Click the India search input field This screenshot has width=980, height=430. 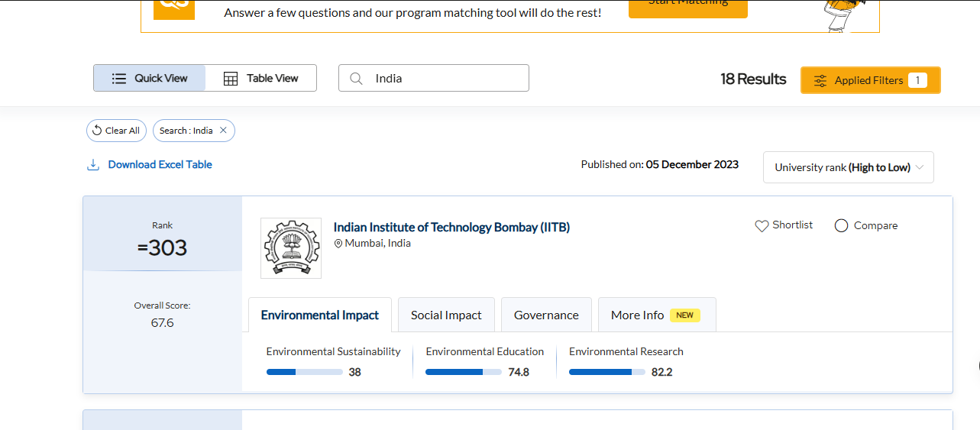[434, 78]
